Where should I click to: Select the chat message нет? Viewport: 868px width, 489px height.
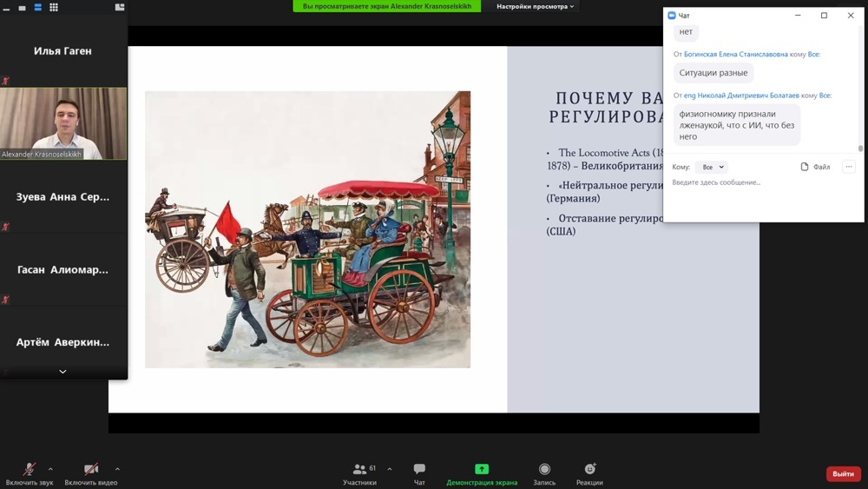click(x=686, y=32)
